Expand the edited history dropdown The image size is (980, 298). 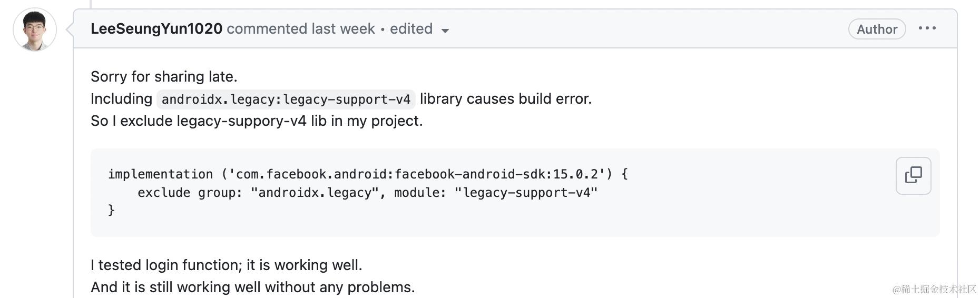point(419,29)
